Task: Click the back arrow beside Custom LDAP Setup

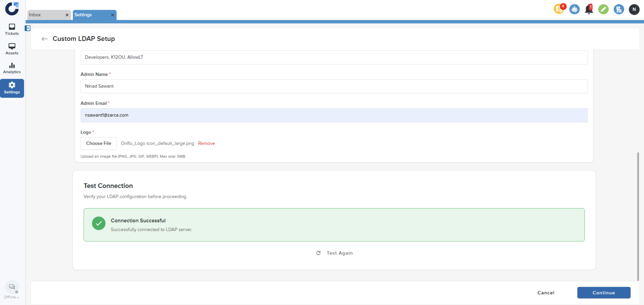Action: click(x=45, y=39)
